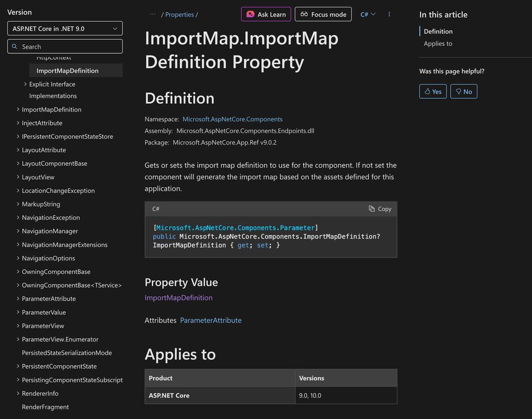The width and height of the screenshot is (532, 419).
Task: Open the ParameterAttribute attributes link
Action: [x=211, y=320]
